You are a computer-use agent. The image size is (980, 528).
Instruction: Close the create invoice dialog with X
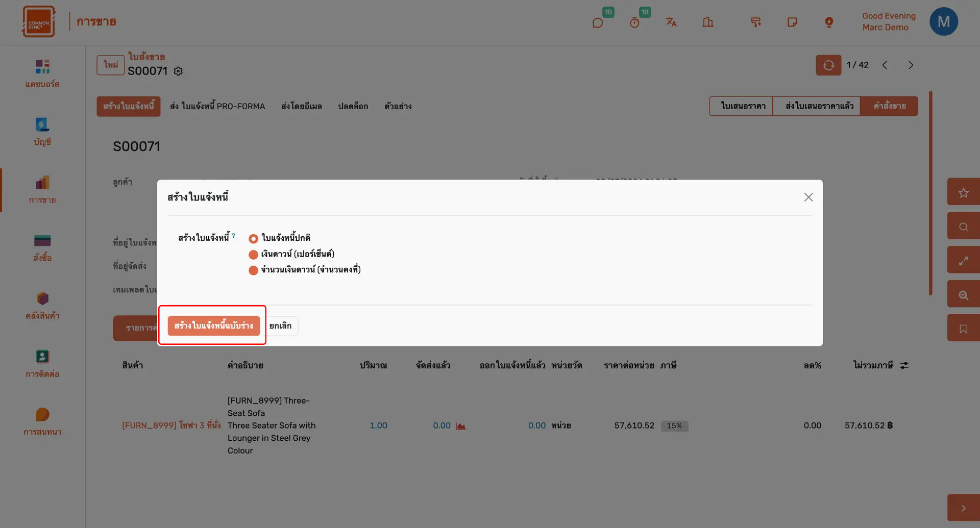pos(808,197)
